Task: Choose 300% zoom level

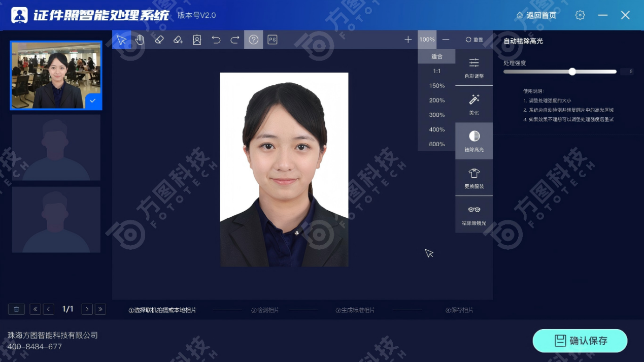Action: tap(436, 115)
